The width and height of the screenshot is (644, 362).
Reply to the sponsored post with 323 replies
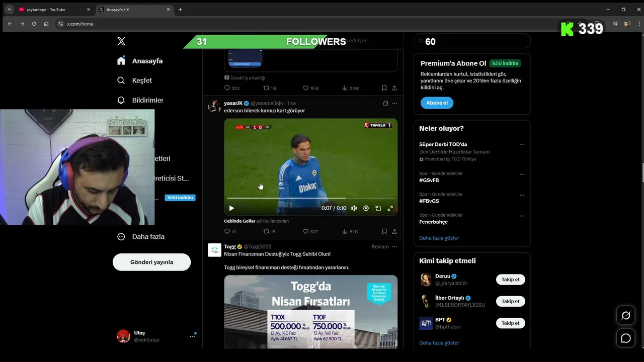click(231, 88)
